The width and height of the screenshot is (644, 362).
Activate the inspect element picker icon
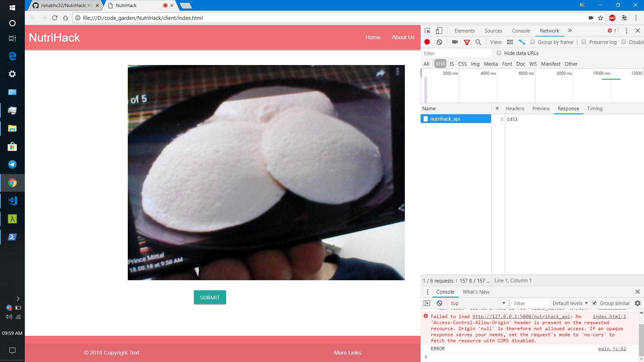(427, 31)
